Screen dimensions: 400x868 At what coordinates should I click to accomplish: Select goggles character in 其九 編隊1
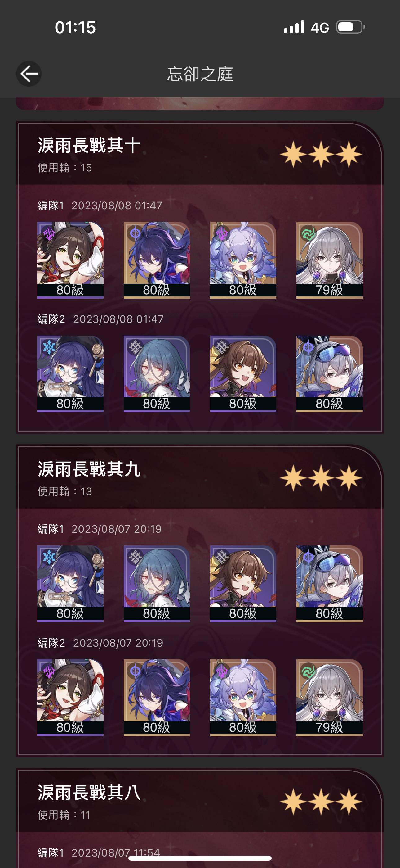(x=329, y=583)
